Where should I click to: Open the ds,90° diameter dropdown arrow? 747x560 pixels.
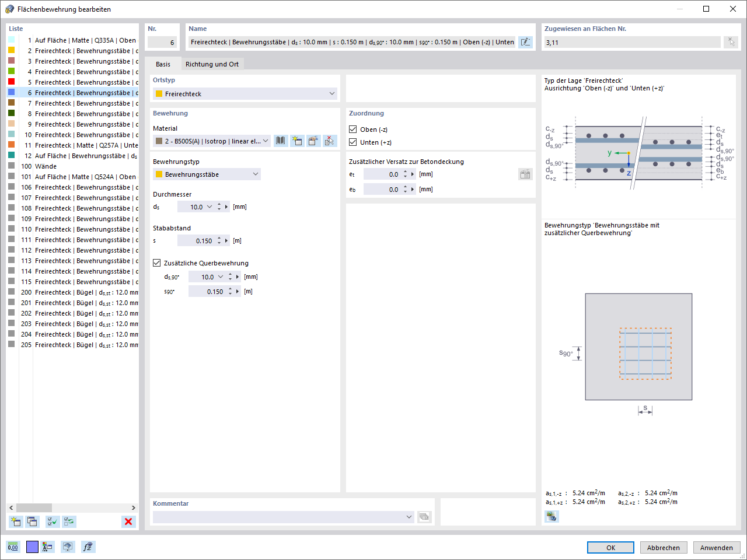point(221,276)
